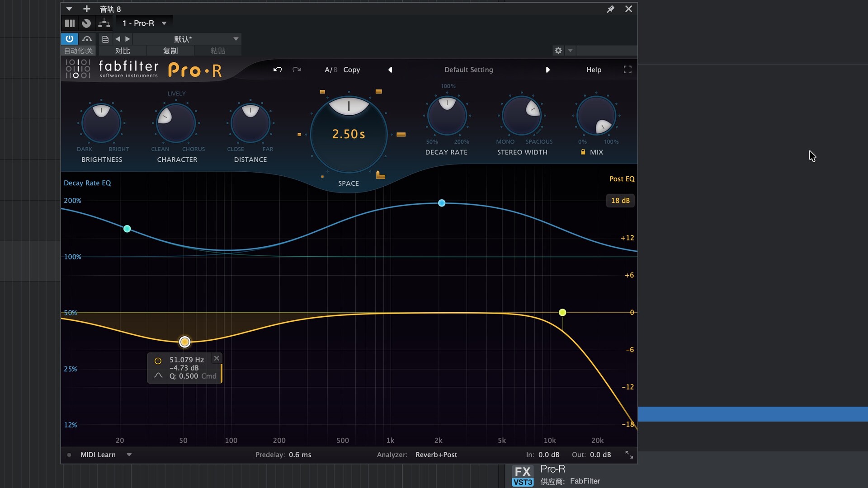Click the redo arrow in Pro-R
The height and width of the screenshot is (488, 868).
pos(297,70)
